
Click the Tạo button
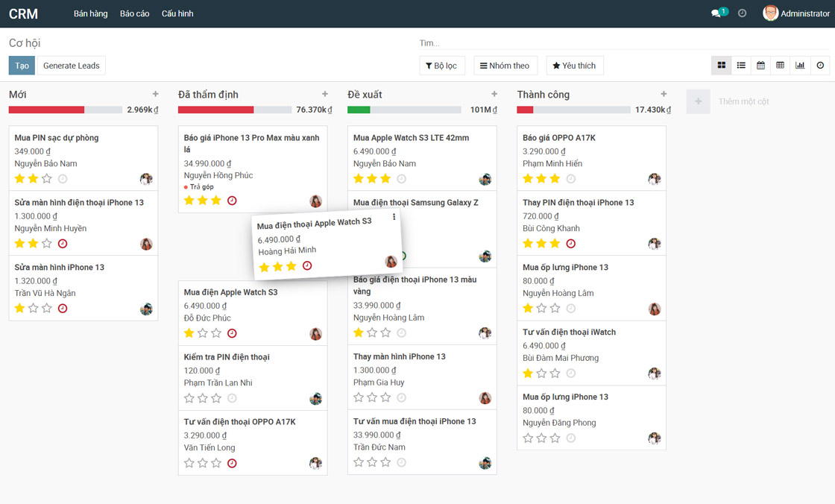(x=22, y=66)
